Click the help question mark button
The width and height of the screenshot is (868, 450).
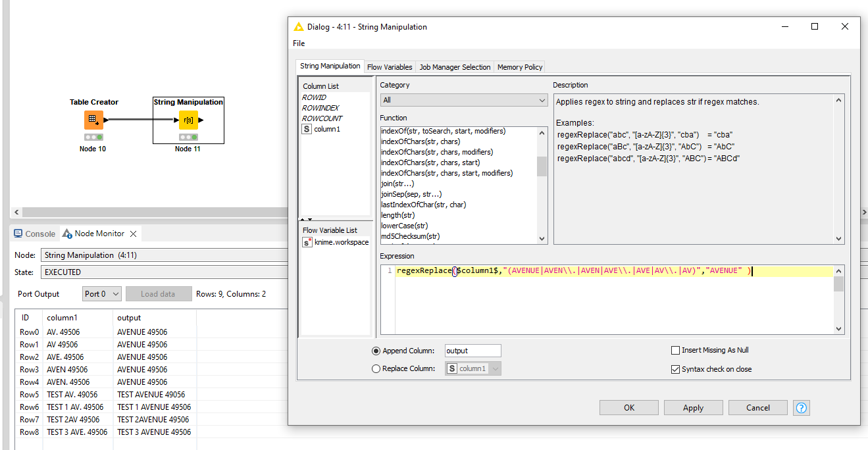pos(801,408)
